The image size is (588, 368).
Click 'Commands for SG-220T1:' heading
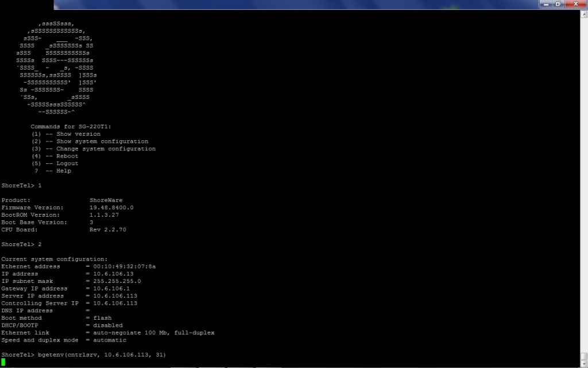[x=71, y=126]
